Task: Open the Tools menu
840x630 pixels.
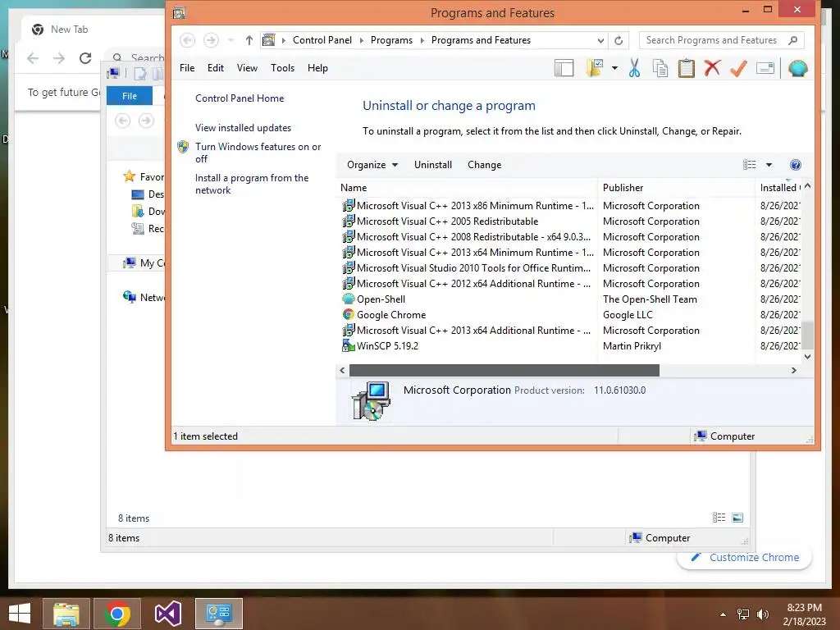Action: (282, 68)
